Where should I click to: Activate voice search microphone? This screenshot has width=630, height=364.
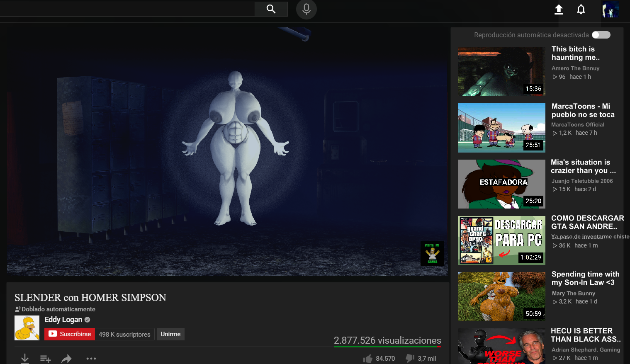click(306, 9)
